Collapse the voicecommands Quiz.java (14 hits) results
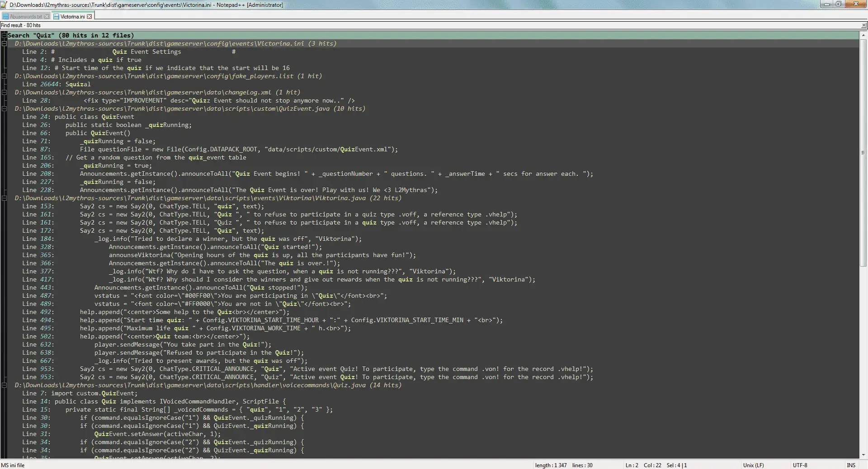 (x=4, y=385)
